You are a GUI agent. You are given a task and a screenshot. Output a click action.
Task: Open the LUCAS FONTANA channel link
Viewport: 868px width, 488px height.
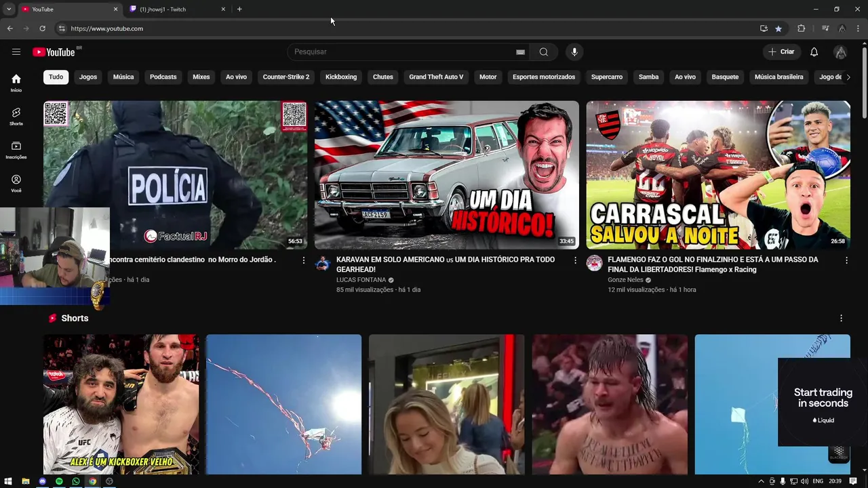[361, 280]
